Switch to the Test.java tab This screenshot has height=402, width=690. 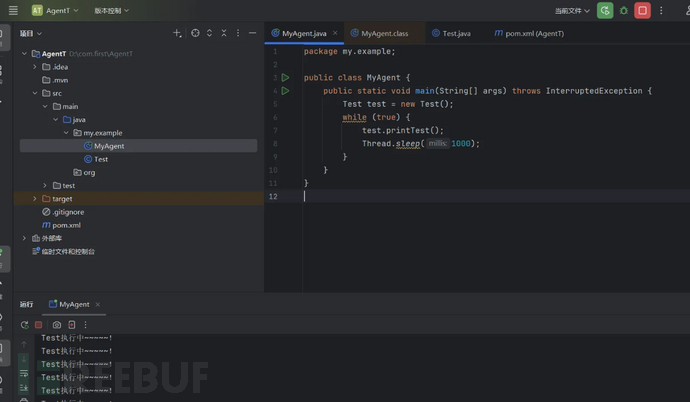point(452,33)
